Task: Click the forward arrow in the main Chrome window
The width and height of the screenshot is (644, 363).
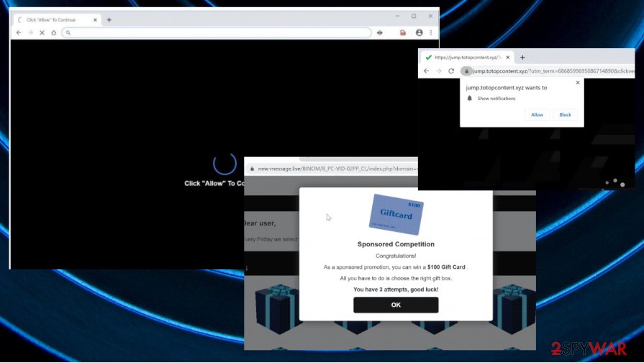Action: coord(30,32)
